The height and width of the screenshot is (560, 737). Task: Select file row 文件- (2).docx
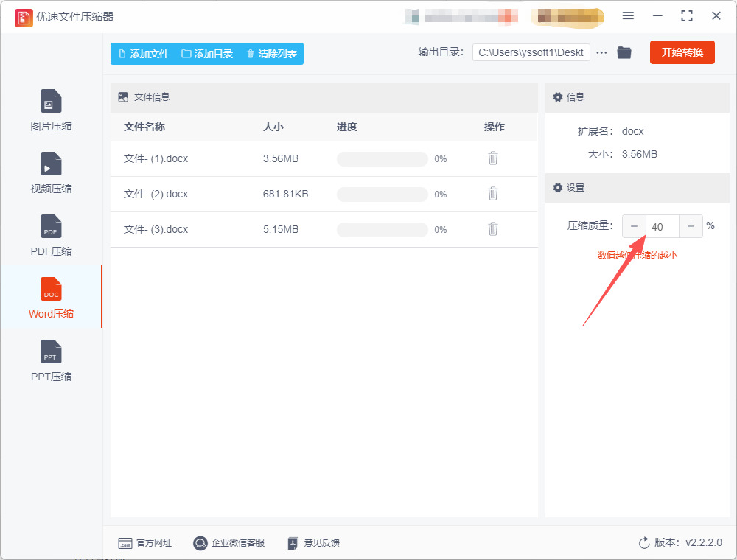324,194
